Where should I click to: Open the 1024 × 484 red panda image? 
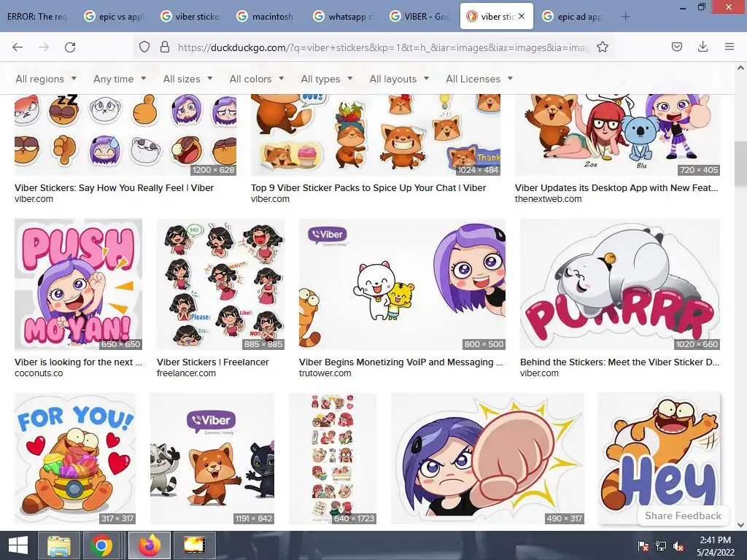[x=376, y=135]
